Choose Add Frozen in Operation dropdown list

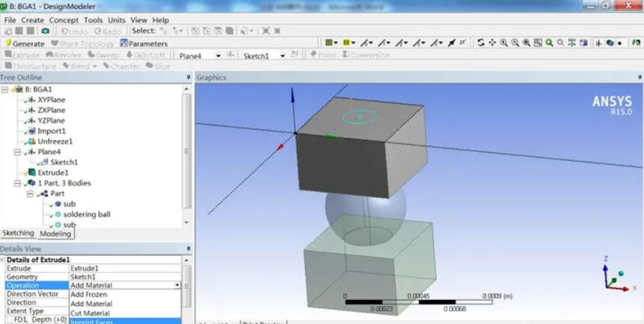pyautogui.click(x=90, y=295)
